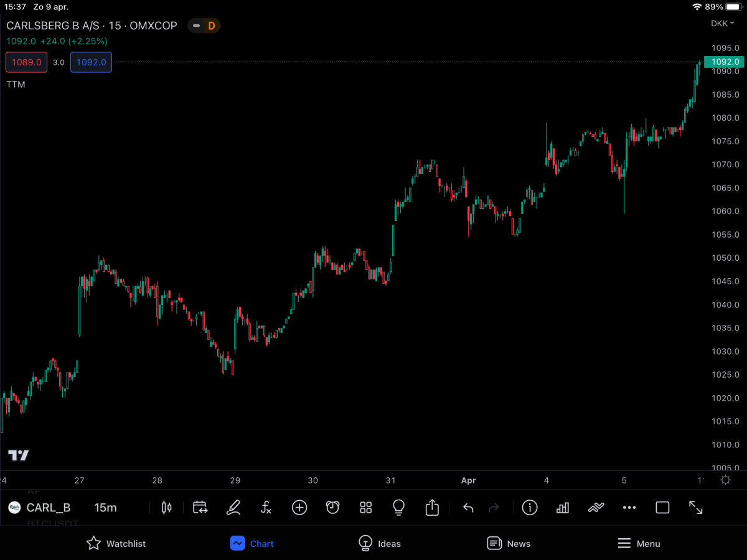Open the candlestick chart type selector
Viewport: 747px width, 560px height.
166,508
